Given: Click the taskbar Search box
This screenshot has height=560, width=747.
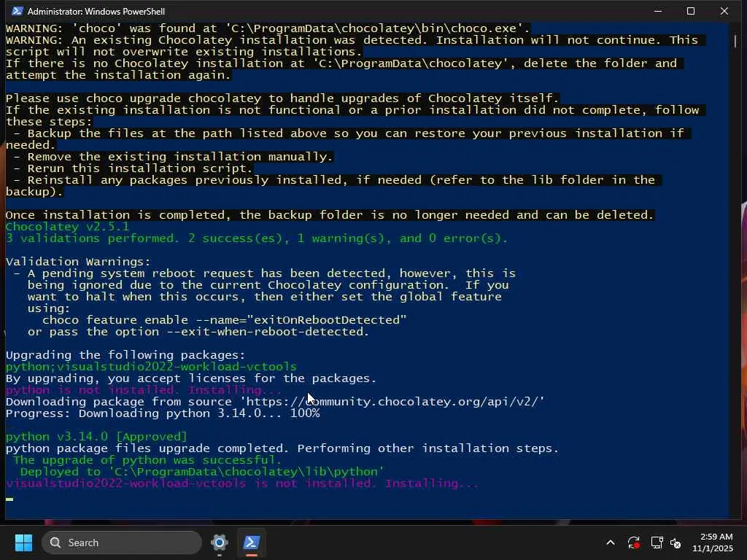Looking at the screenshot, I should click(122, 542).
